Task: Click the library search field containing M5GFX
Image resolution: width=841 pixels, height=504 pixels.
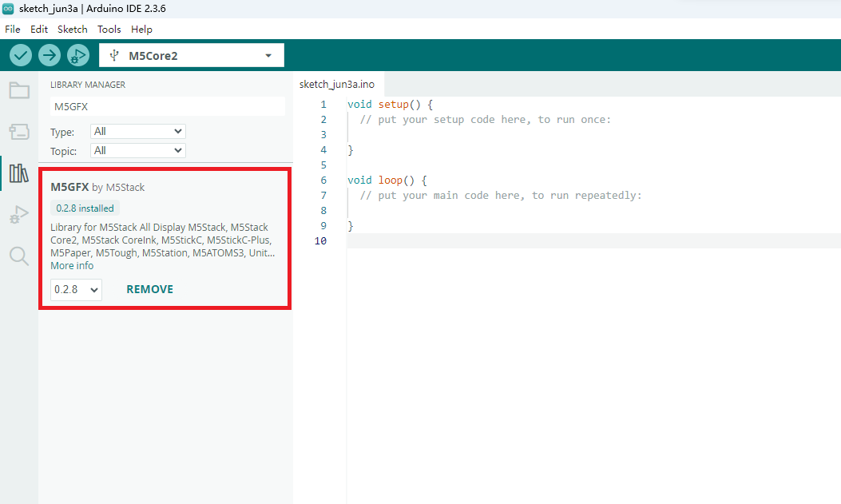Action: click(x=168, y=107)
